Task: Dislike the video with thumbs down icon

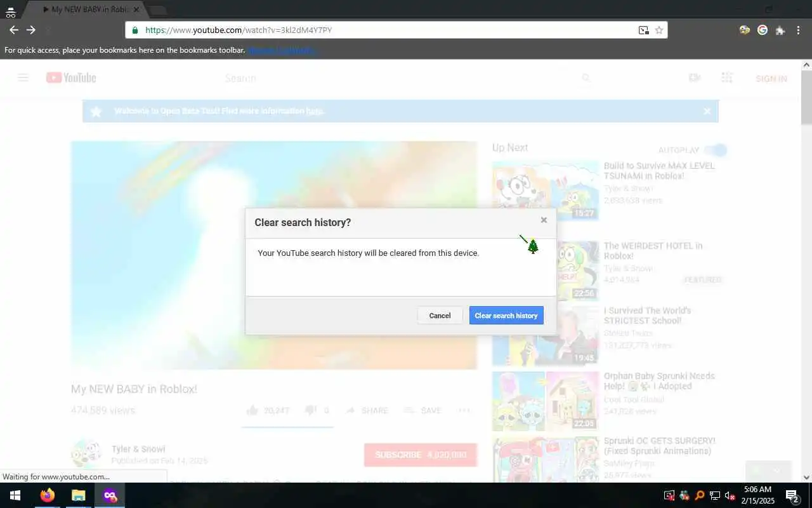Action: point(310,410)
